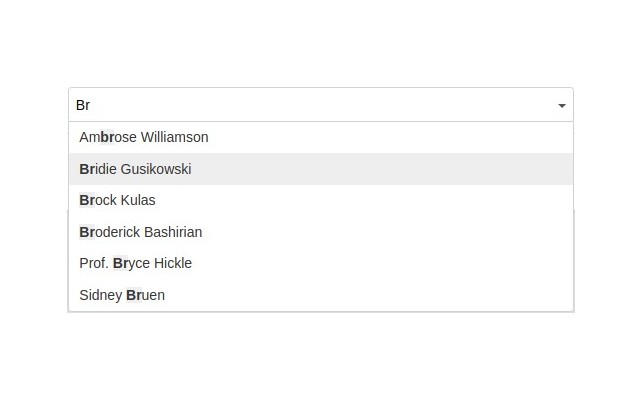Click the first name Sidney in the list
Image resolution: width=635 pixels, height=402 pixels.
point(100,295)
